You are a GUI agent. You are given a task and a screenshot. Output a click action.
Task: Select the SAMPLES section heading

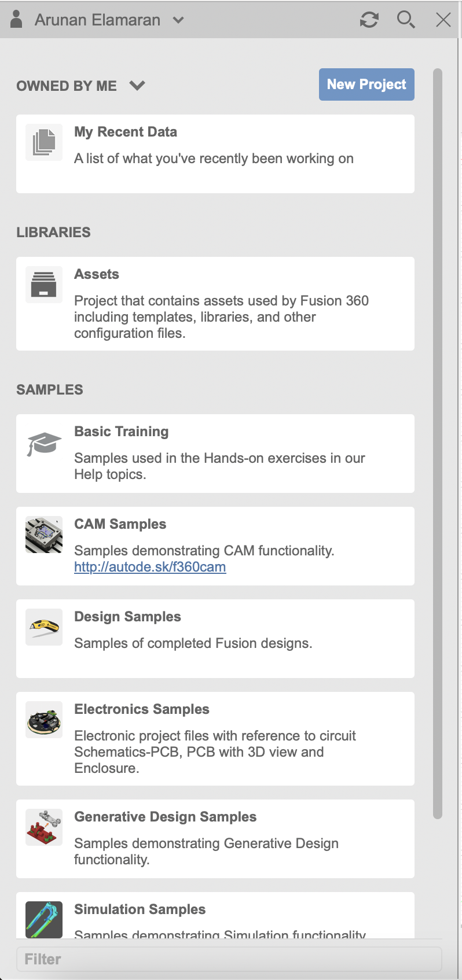49,389
